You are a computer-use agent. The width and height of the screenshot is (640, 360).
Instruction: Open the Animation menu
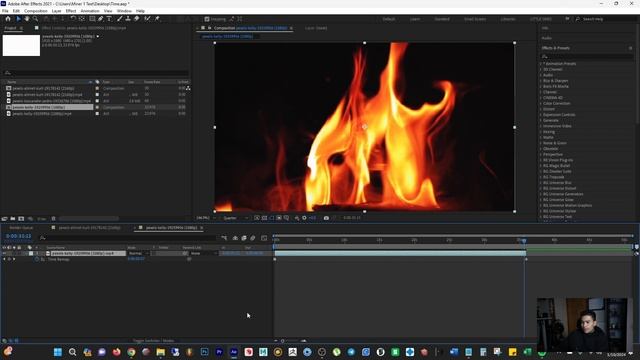pos(90,11)
